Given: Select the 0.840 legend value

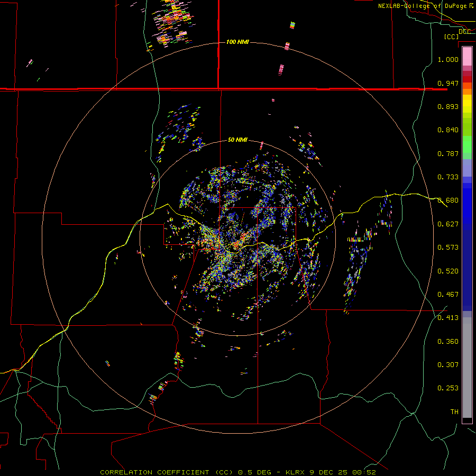Looking at the screenshot, I should click(448, 130).
